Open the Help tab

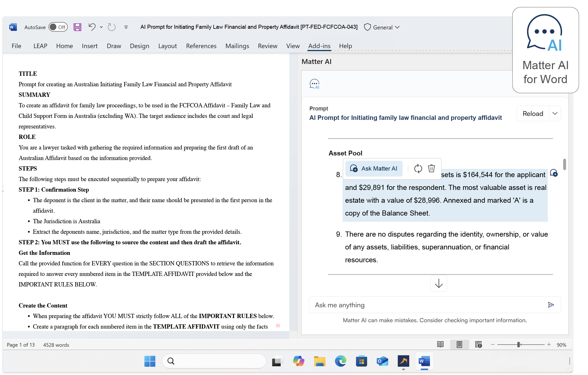(x=346, y=46)
